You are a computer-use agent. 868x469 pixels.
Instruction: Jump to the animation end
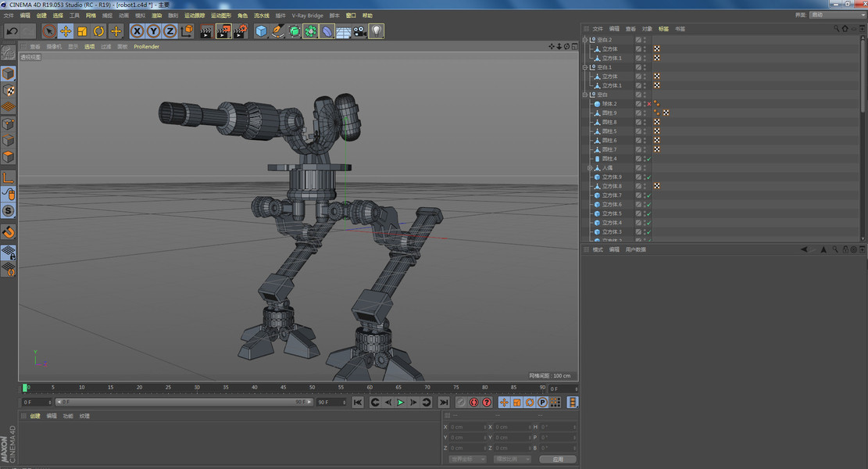[x=444, y=403]
